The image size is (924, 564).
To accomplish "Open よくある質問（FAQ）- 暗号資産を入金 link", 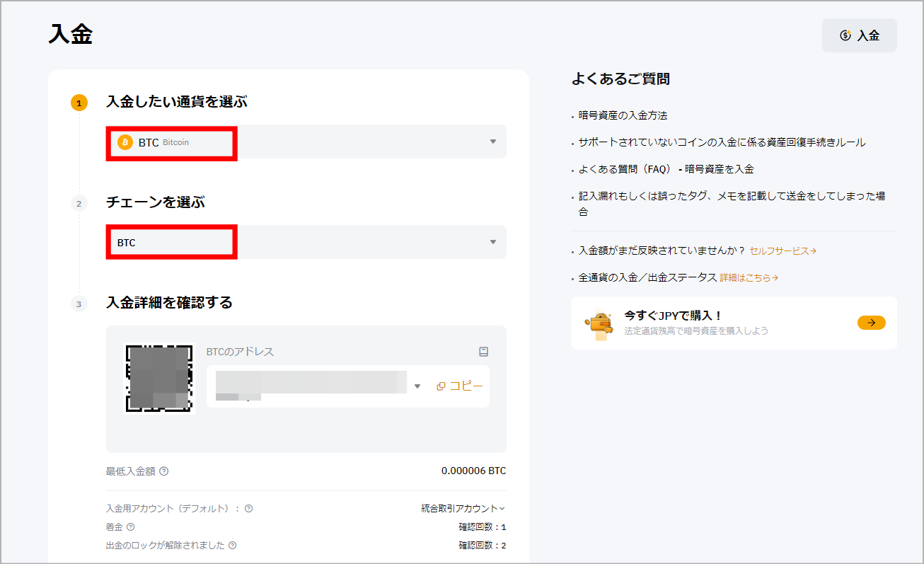I will pyautogui.click(x=666, y=169).
